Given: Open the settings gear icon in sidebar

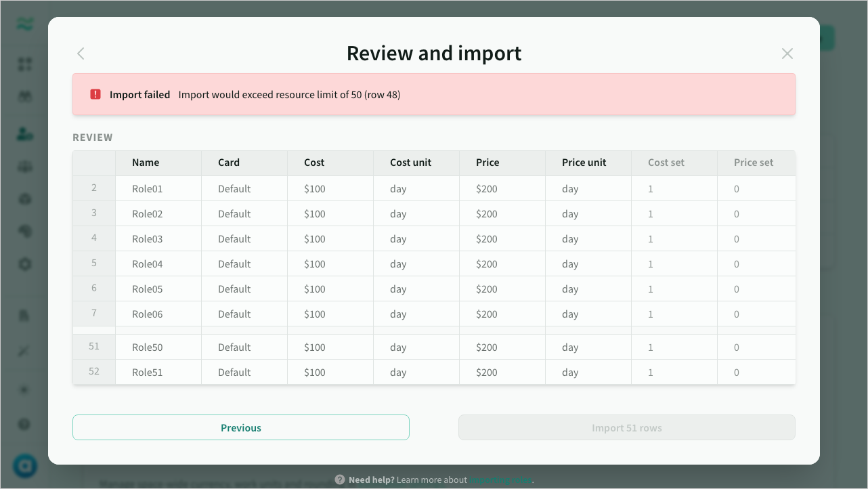Looking at the screenshot, I should point(25,264).
